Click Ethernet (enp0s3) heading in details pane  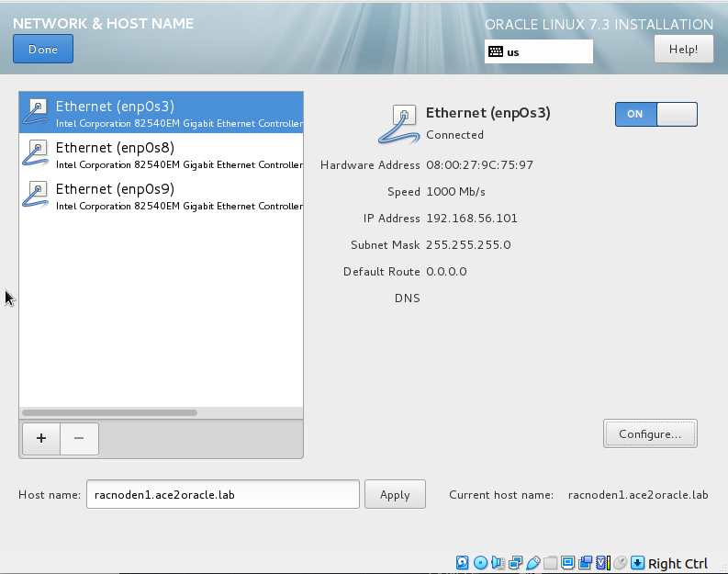[x=488, y=113]
